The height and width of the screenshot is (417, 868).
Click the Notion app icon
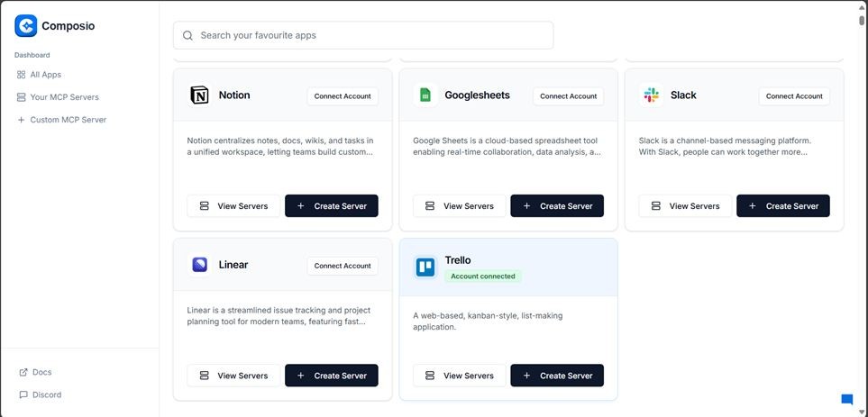199,95
